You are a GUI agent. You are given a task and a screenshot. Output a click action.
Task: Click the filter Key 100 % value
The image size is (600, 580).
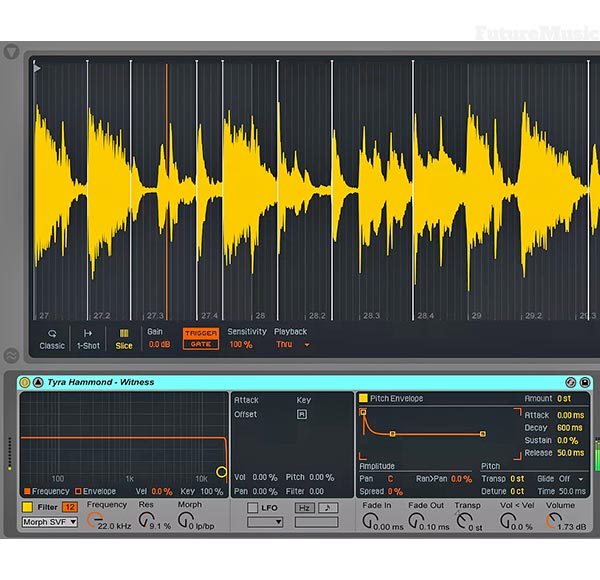(212, 491)
